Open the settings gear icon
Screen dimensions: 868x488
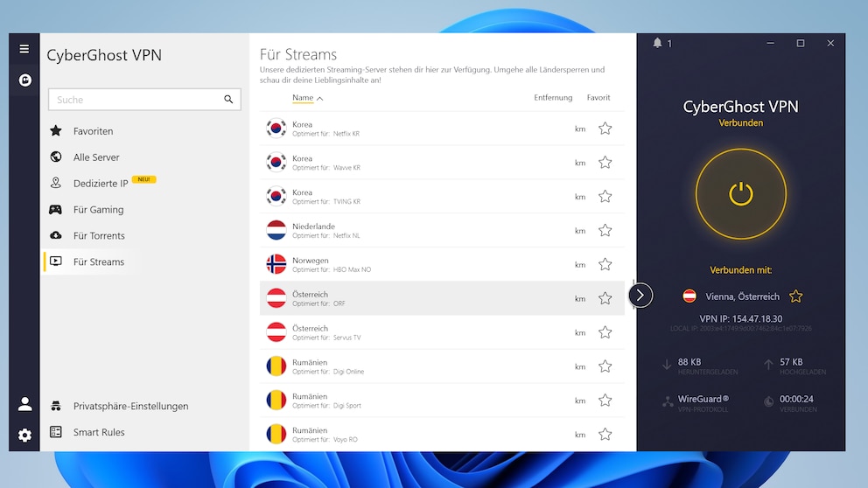[24, 436]
